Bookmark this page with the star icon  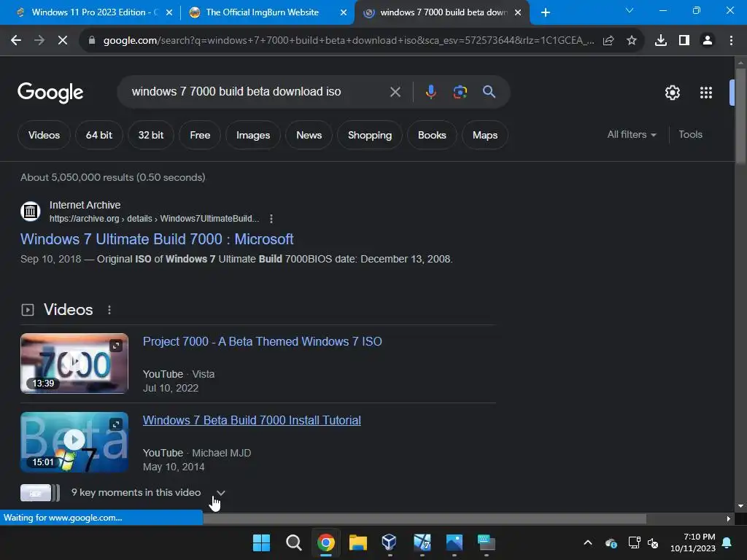coord(632,41)
